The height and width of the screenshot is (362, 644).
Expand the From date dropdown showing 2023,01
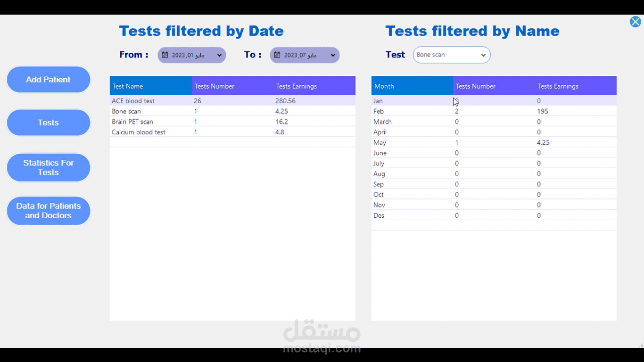(191, 55)
